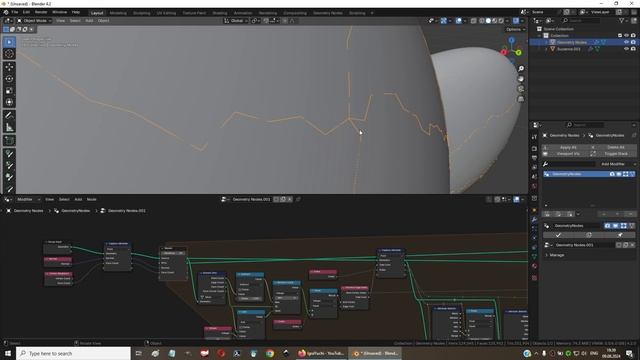
Task: Toggle eye visibility for Suzanne.001 in outliner
Action: pyautogui.click(x=626, y=49)
